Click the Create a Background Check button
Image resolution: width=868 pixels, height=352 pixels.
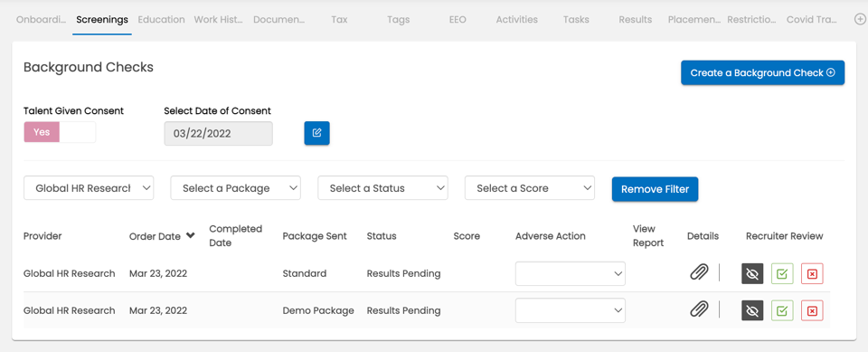762,72
